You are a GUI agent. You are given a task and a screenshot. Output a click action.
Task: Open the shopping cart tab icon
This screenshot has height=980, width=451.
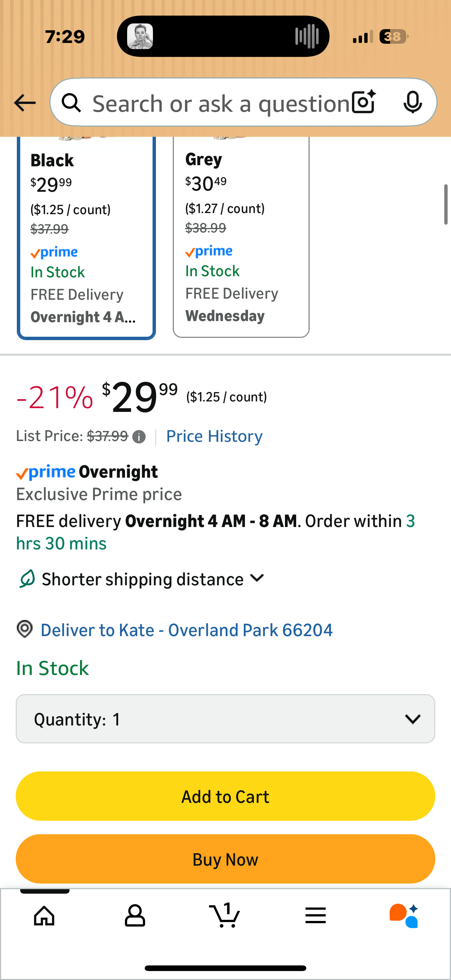[x=224, y=915]
